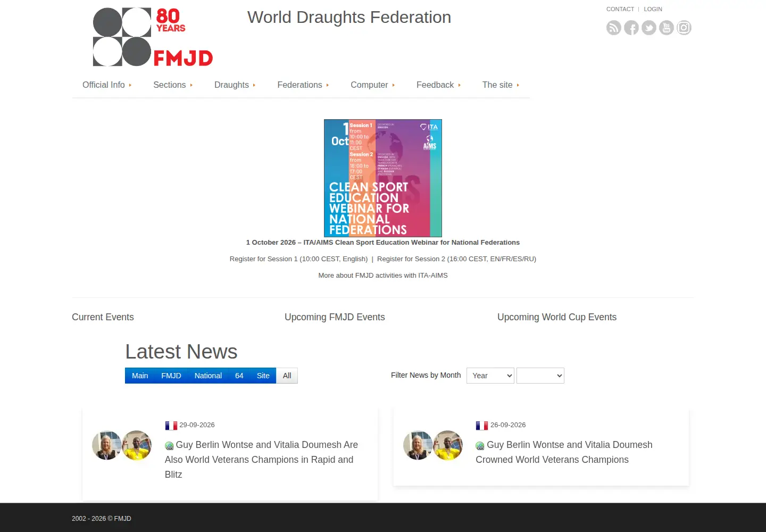Open More about FMJD activities with ITA-AIMS

(x=383, y=276)
